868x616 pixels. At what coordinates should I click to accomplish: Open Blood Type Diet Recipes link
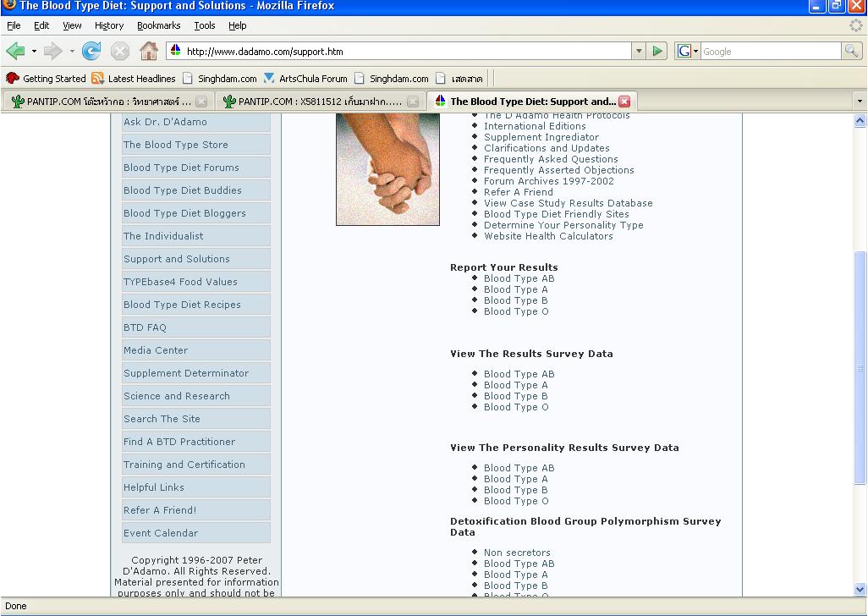[196, 305]
